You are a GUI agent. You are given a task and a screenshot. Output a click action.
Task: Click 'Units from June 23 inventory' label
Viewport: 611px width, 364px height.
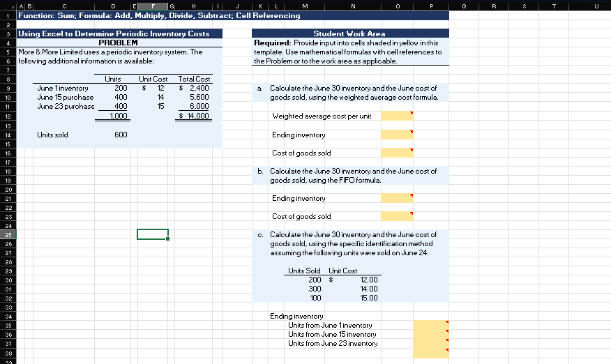pyautogui.click(x=333, y=343)
